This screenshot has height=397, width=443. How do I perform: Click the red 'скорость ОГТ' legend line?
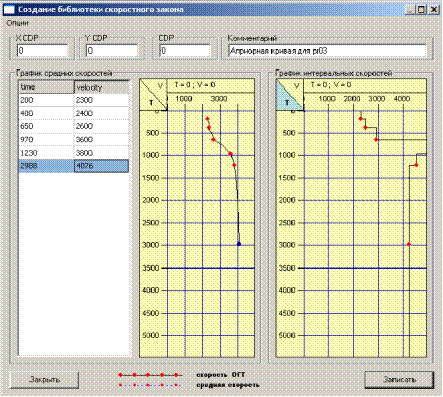pos(150,375)
